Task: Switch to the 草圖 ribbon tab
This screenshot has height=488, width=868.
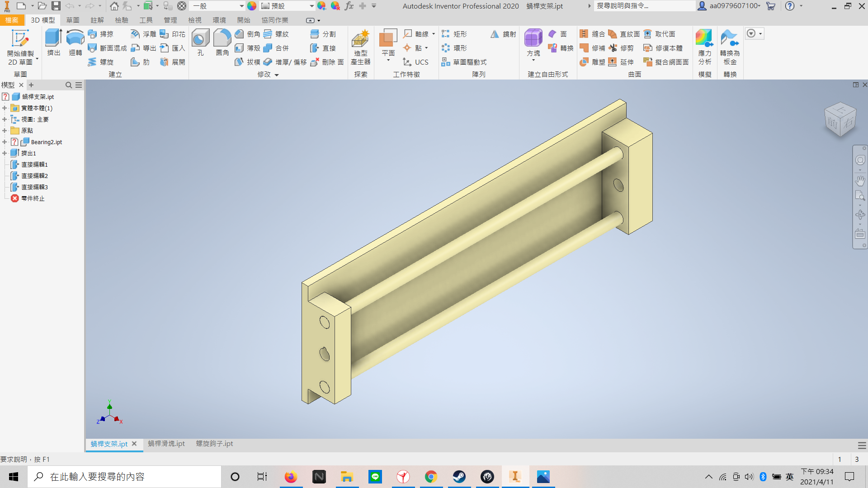Action: (72, 20)
